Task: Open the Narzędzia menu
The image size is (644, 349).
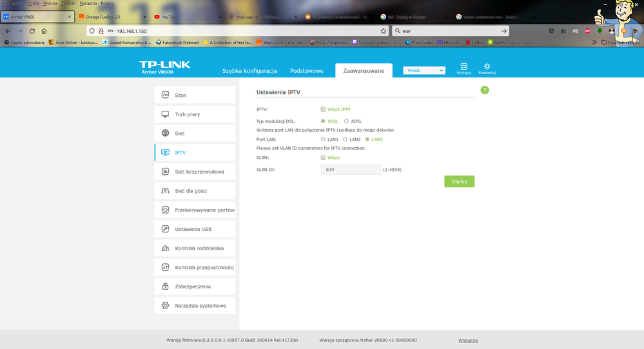Action: click(x=88, y=3)
